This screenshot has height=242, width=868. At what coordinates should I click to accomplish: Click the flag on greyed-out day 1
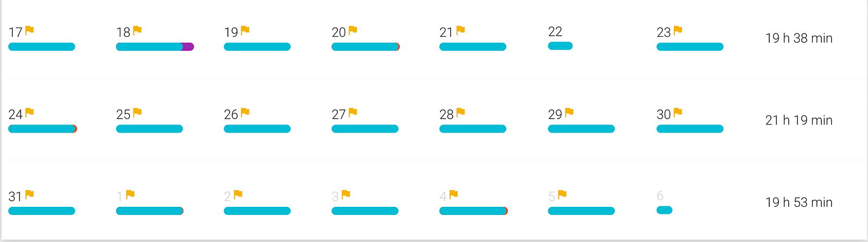tap(130, 194)
